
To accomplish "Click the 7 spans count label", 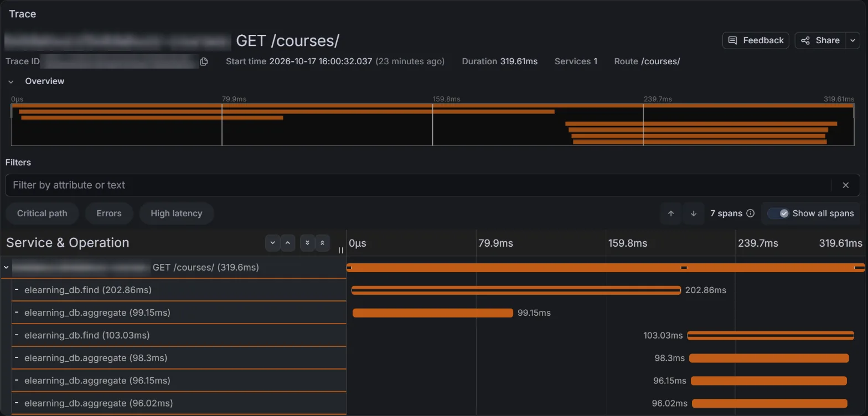I will [726, 214].
